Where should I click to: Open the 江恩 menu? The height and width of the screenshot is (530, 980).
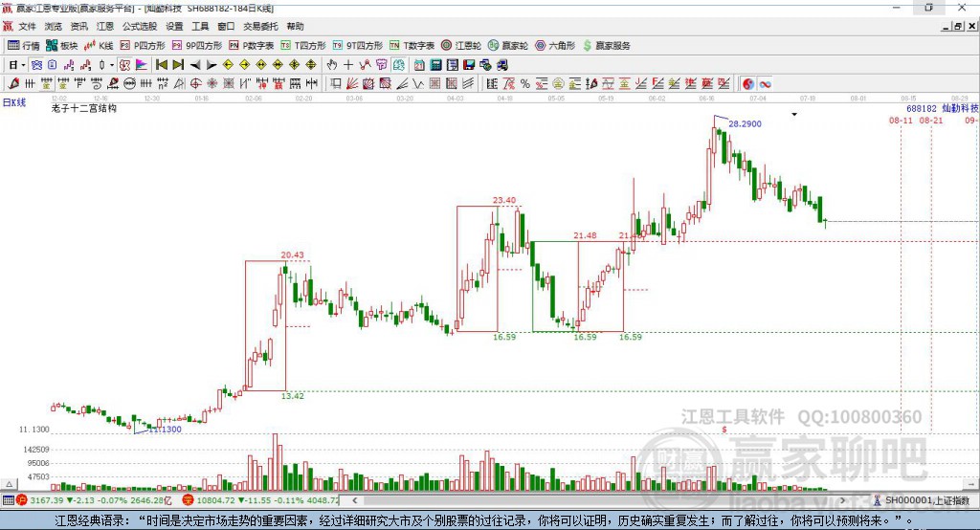click(105, 26)
